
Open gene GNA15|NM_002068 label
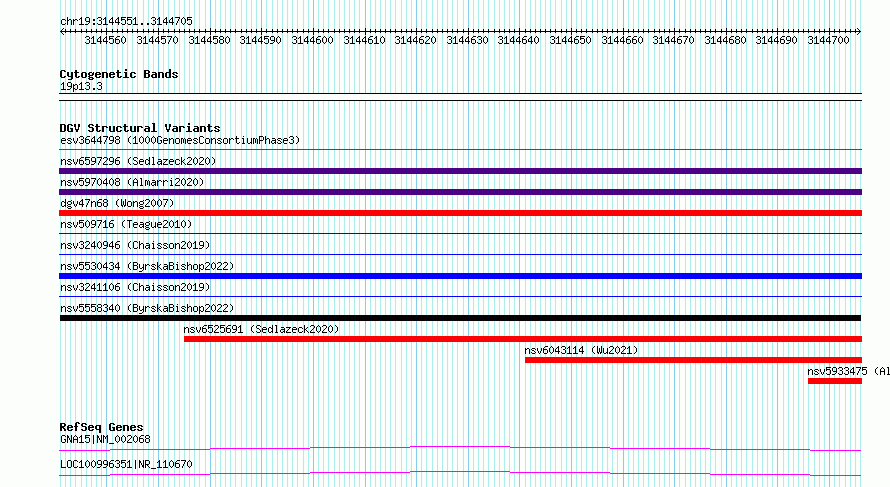105,439
